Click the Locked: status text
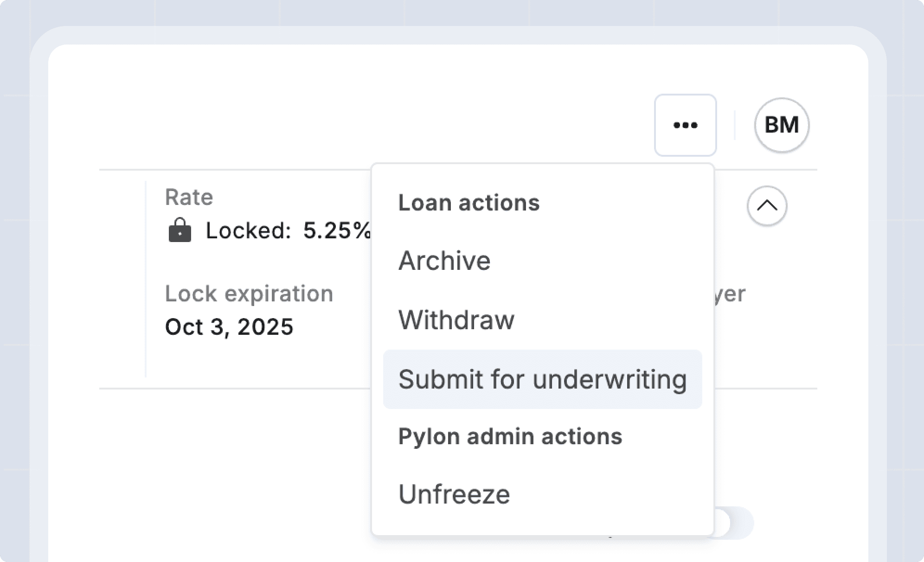Screen dimensions: 924x562 coord(248,230)
